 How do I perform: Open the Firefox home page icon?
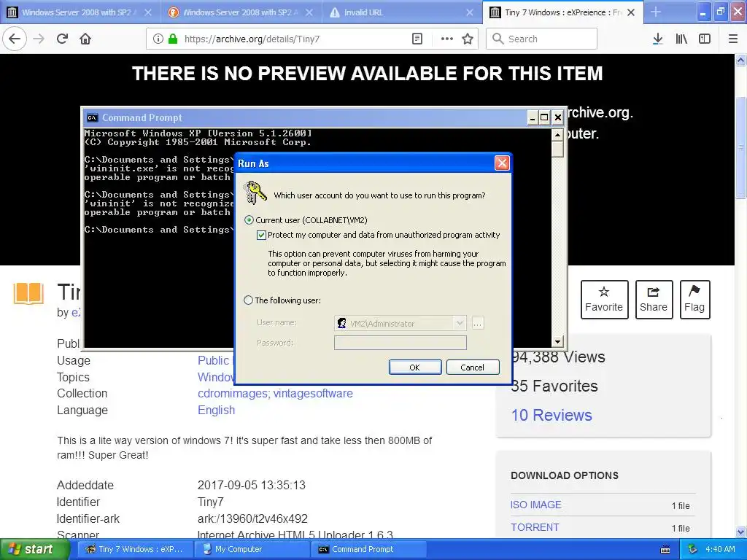click(85, 39)
